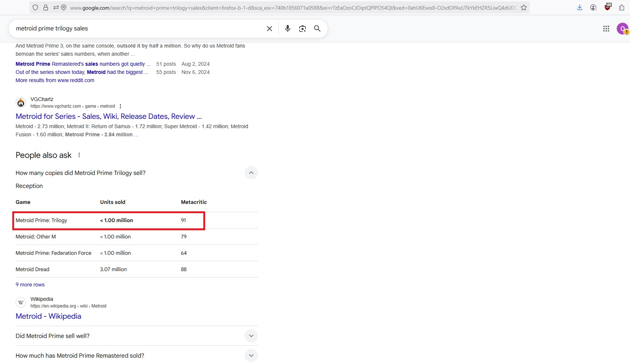
Task: Click the "People also ask" heading
Action: tap(43, 155)
